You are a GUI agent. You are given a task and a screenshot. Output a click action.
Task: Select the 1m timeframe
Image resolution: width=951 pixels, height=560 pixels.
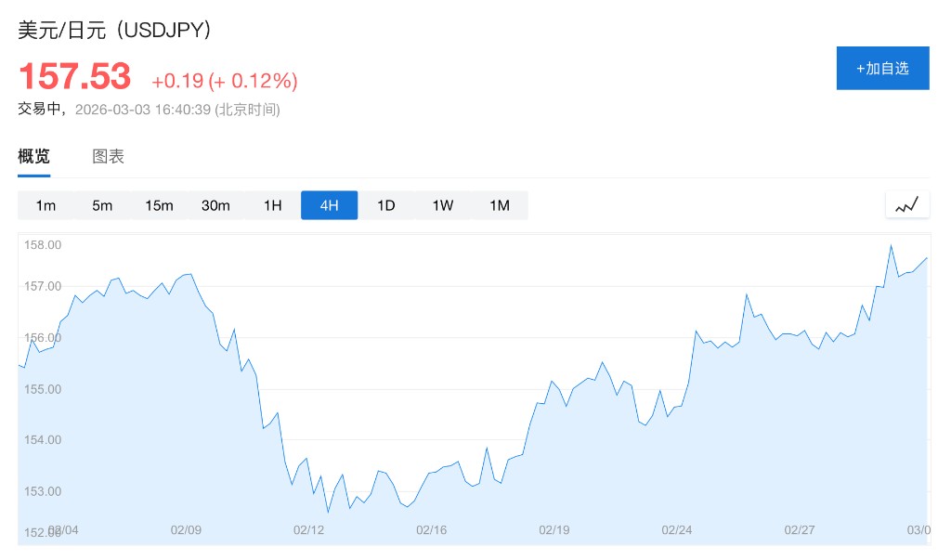pos(46,205)
